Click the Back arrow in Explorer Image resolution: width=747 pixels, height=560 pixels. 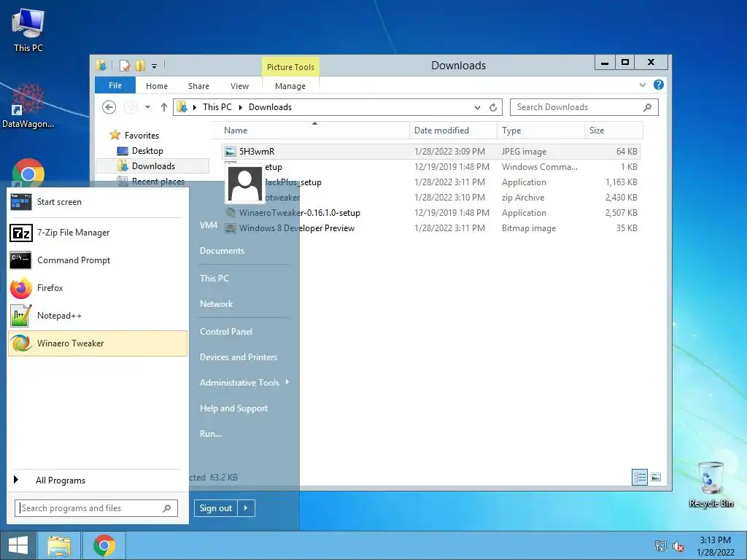click(x=109, y=107)
